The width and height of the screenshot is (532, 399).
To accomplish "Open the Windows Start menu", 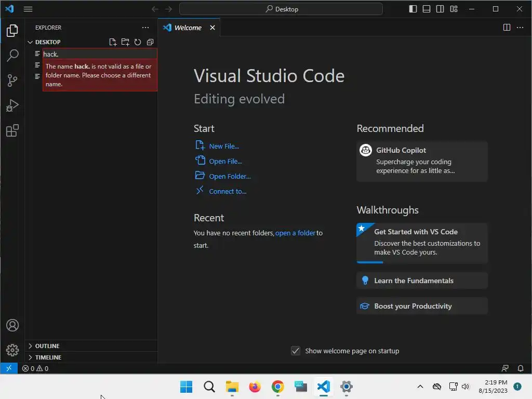I will (186, 387).
